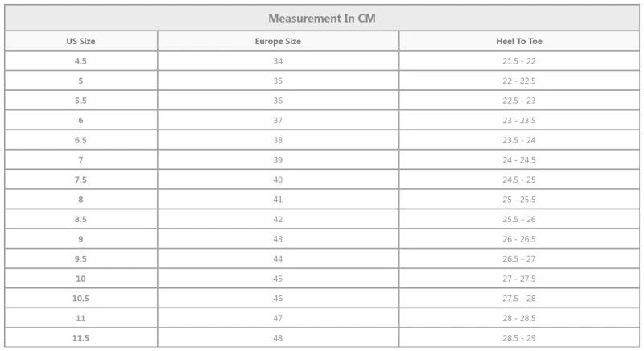Click the Heel To Toe header
This screenshot has width=644, height=351.
coord(519,41)
